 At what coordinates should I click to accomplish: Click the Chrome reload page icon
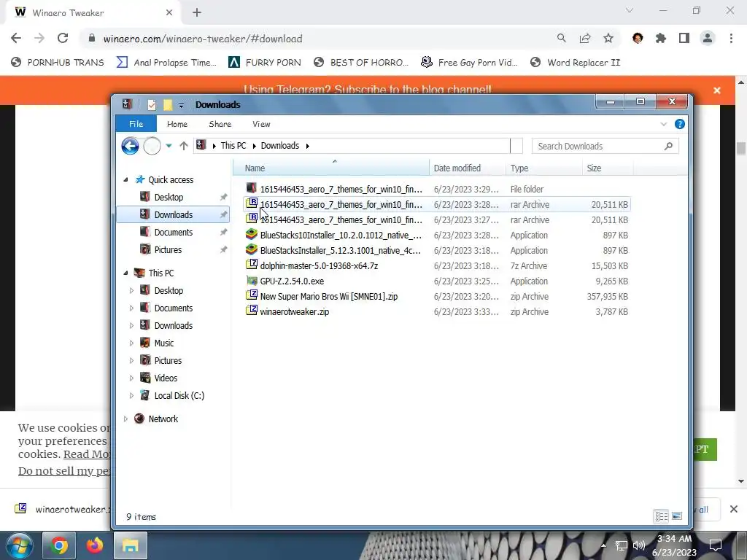[63, 39]
